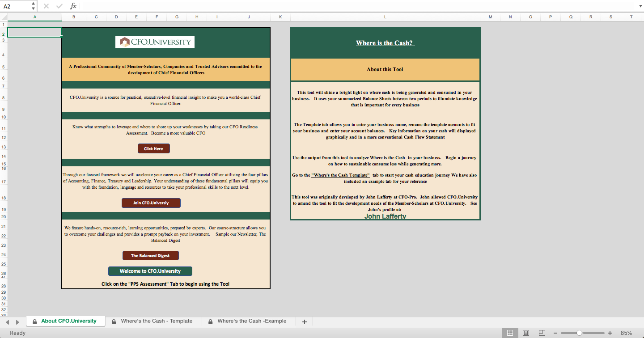
Task: Click the cancel entry X icon
Action: pos(47,6)
